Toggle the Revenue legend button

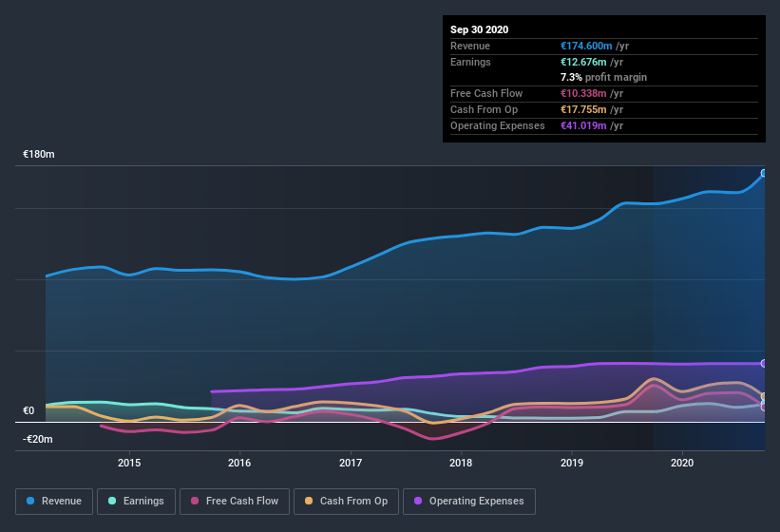point(54,502)
